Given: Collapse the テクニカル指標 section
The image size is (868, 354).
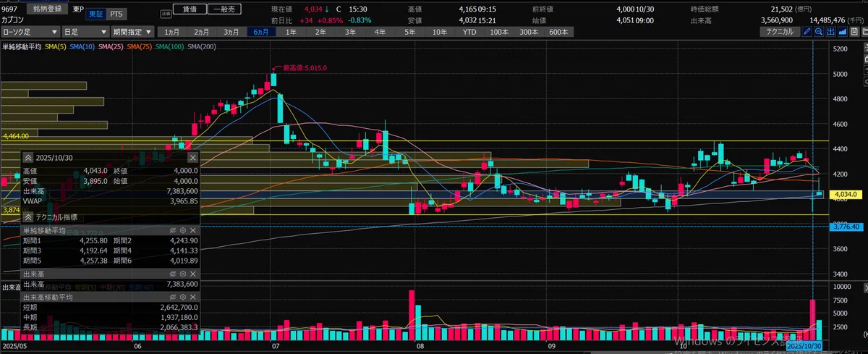Looking at the screenshot, I should pos(27,217).
